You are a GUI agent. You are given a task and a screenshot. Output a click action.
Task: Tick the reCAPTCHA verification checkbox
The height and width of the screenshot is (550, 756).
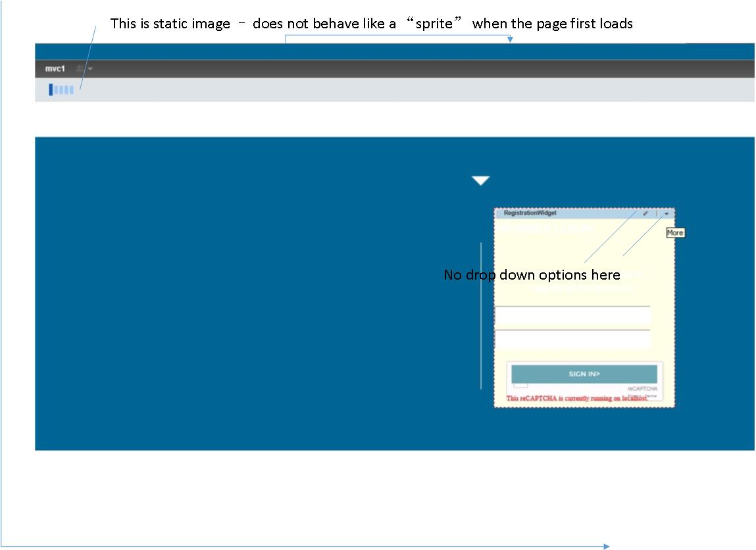point(520,386)
